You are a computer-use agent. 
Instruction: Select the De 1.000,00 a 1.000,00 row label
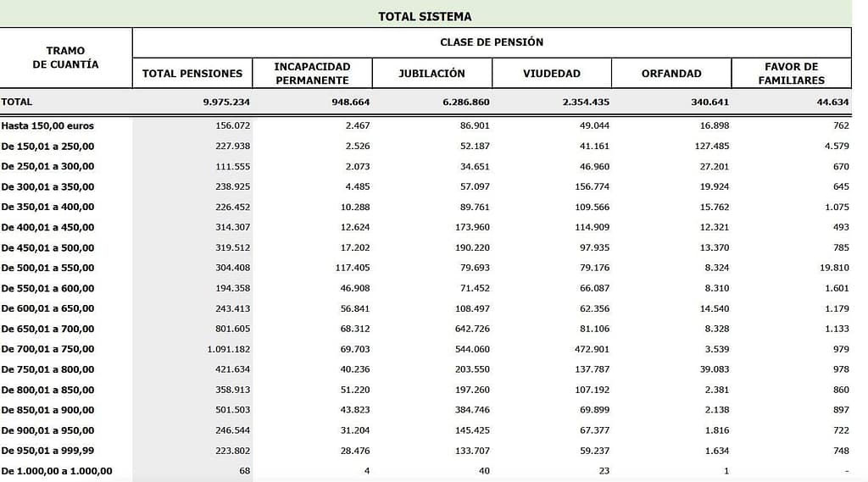(x=56, y=471)
